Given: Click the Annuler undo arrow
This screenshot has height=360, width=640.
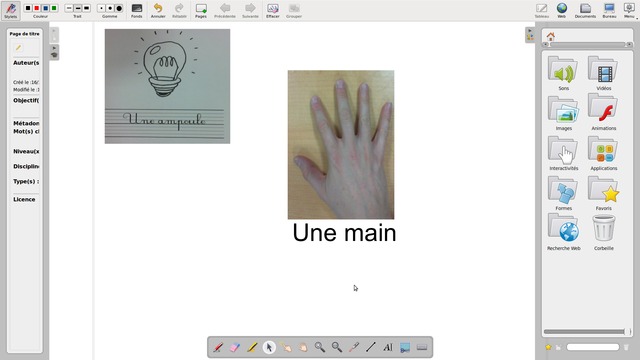Looking at the screenshot, I should [x=158, y=11].
